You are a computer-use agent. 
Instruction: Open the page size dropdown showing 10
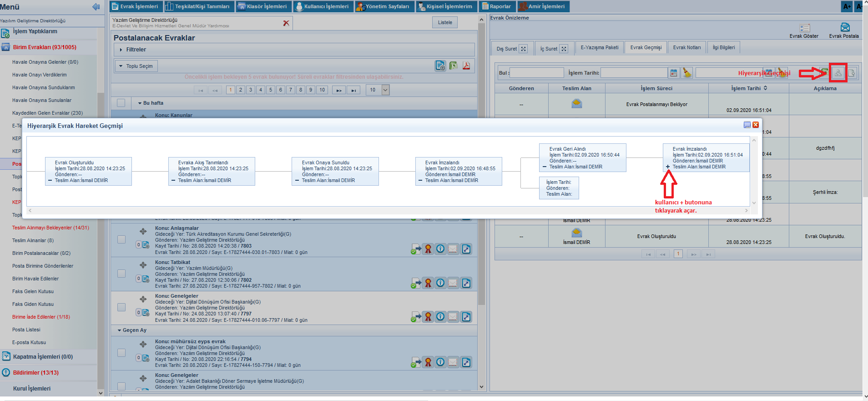point(385,90)
